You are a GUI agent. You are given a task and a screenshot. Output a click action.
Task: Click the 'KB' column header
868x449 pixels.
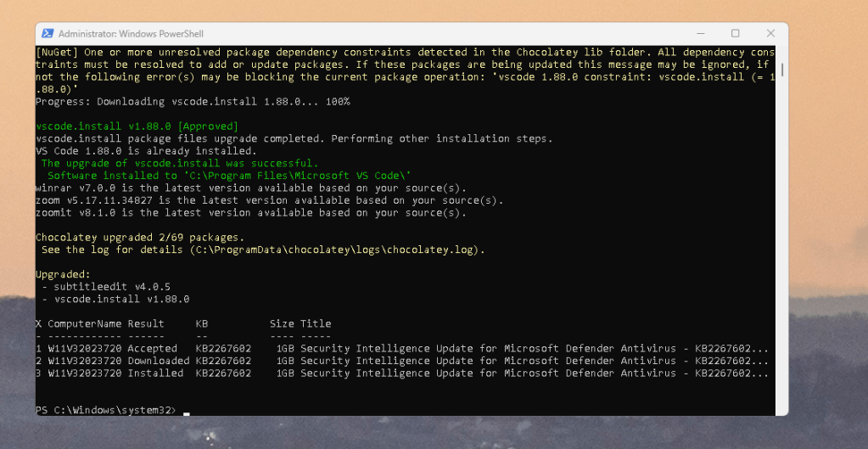click(x=201, y=324)
